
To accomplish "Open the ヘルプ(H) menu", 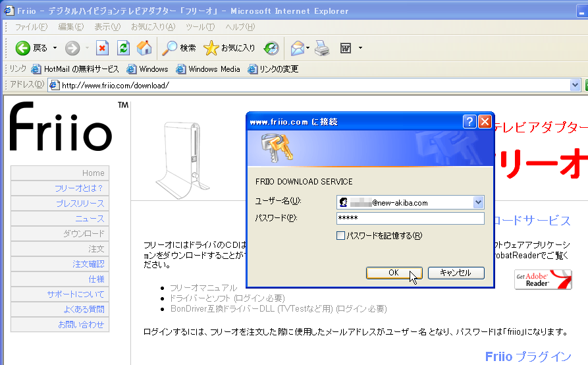I will tap(240, 27).
